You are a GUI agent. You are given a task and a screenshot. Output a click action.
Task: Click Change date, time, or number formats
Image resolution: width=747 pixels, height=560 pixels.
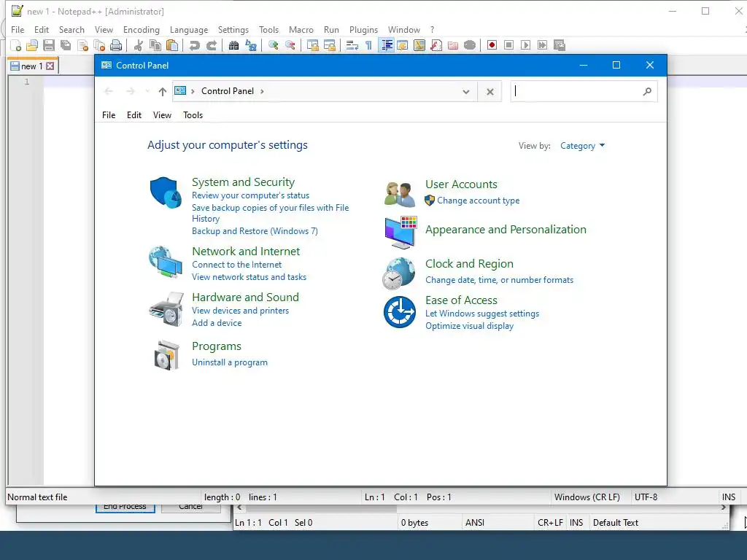[499, 280]
